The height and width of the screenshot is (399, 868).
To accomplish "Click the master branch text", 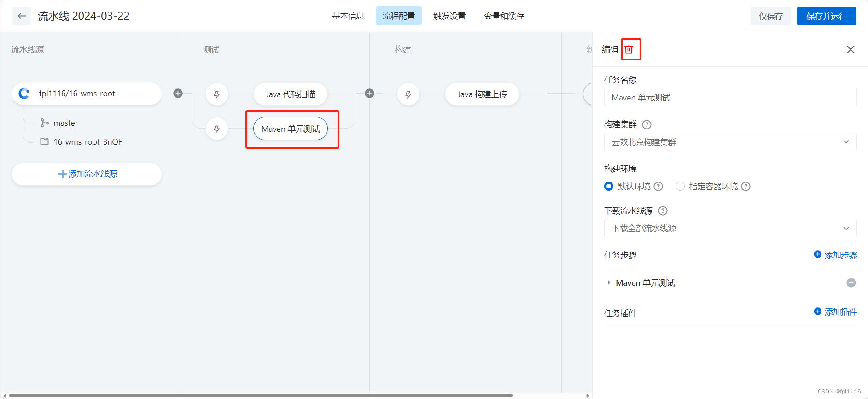I will pos(65,123).
